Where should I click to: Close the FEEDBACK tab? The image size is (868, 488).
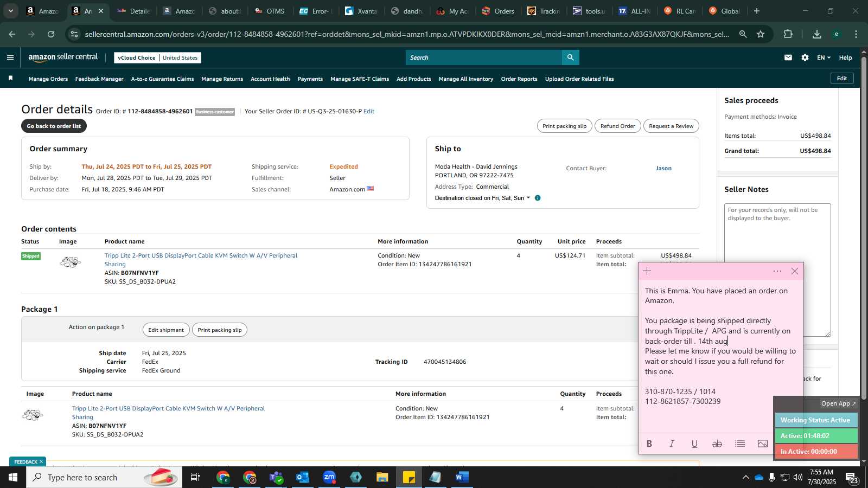[x=41, y=462]
